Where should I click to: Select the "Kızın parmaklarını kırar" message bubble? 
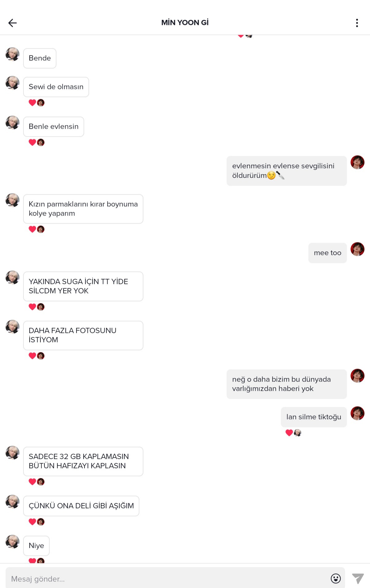pos(83,209)
